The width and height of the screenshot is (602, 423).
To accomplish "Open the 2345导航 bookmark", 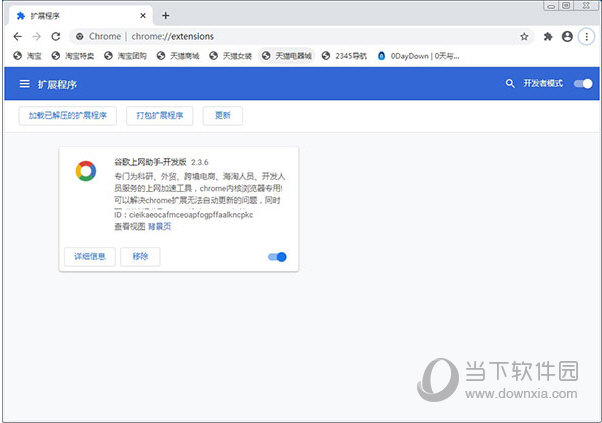I will click(344, 56).
